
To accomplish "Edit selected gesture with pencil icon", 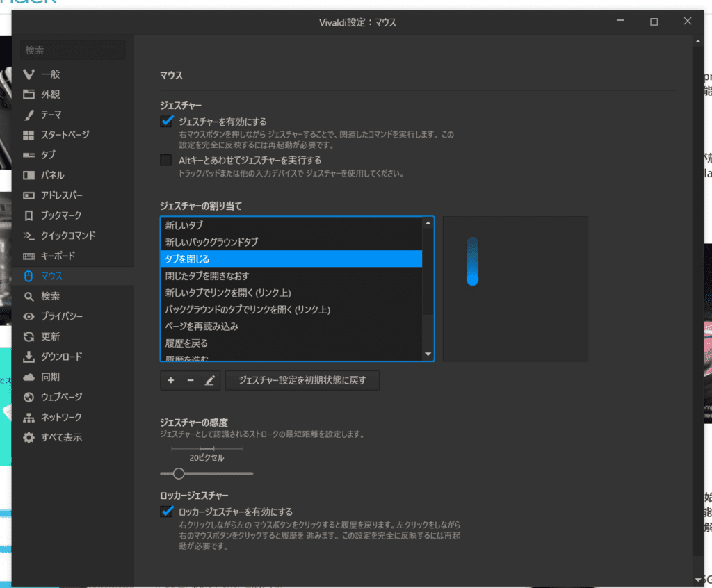I will point(210,380).
